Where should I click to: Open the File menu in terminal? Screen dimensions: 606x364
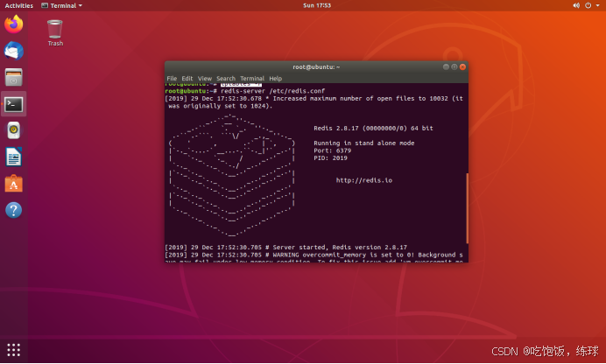(x=172, y=79)
